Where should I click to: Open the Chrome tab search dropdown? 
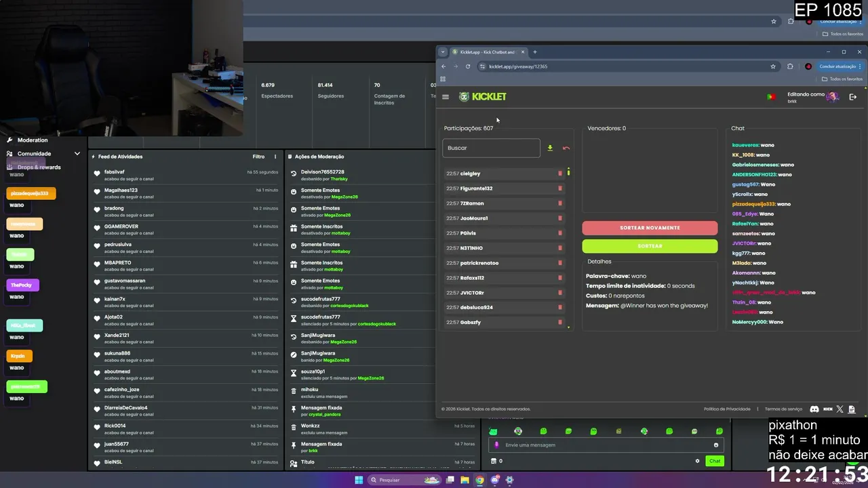[443, 52]
